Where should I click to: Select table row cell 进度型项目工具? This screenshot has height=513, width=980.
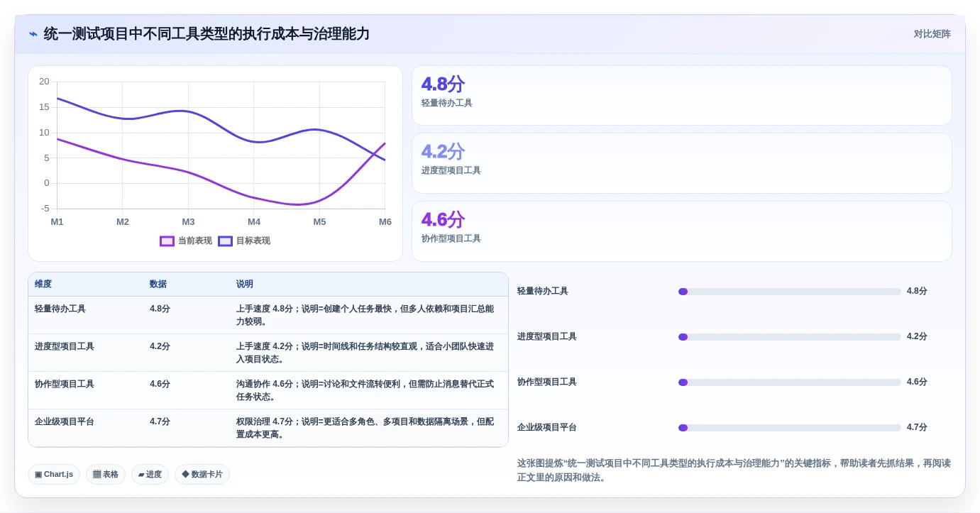pyautogui.click(x=65, y=346)
